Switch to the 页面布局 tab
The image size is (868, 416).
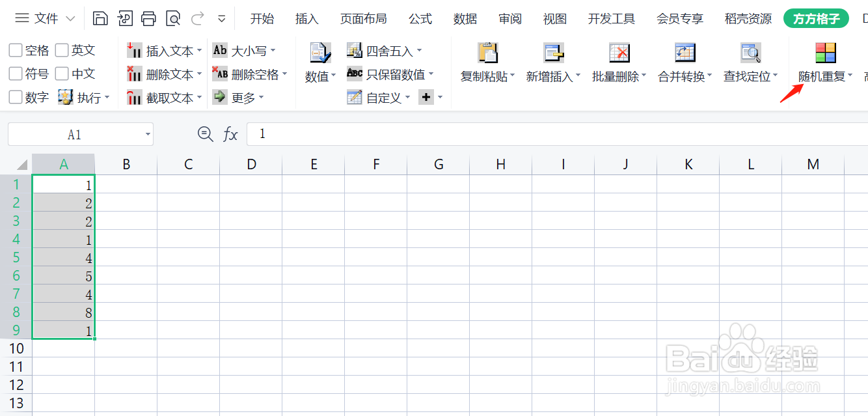[363, 19]
